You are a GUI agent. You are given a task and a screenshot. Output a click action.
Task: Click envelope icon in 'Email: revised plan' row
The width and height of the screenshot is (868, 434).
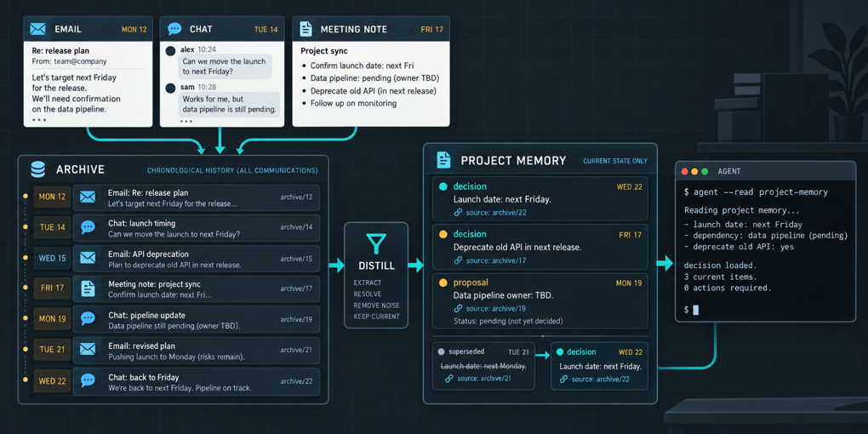[x=88, y=349]
